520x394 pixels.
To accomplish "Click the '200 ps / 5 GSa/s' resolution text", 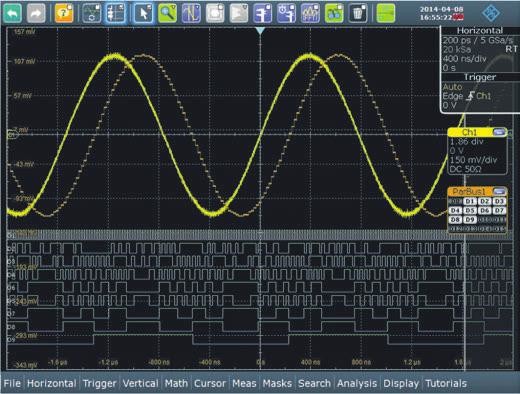I will pyautogui.click(x=478, y=40).
